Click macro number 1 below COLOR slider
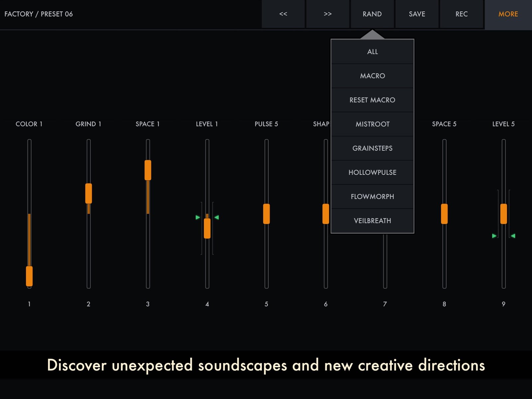 (x=29, y=304)
